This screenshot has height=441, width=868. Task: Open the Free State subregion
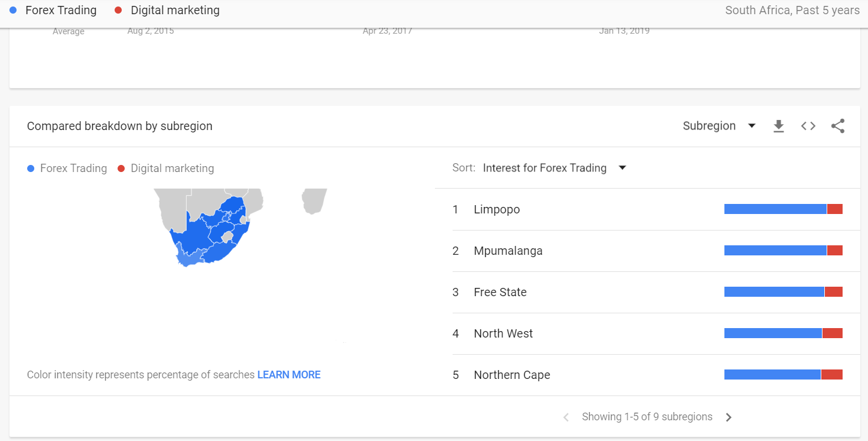click(500, 292)
